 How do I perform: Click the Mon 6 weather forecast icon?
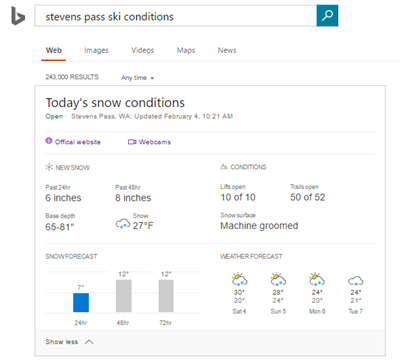[317, 279]
